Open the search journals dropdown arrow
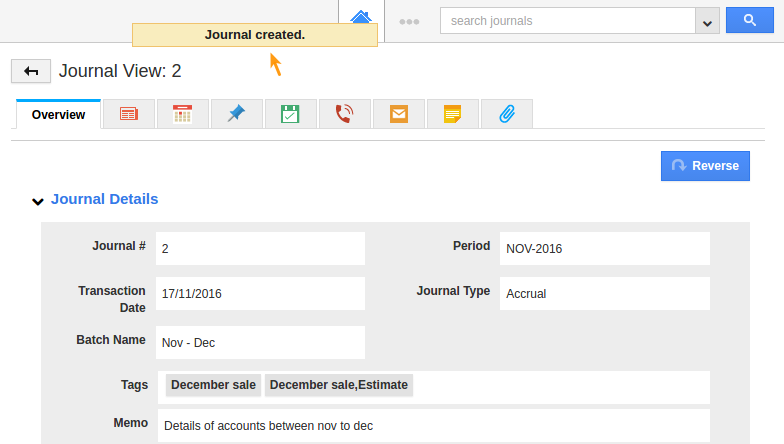 (708, 21)
